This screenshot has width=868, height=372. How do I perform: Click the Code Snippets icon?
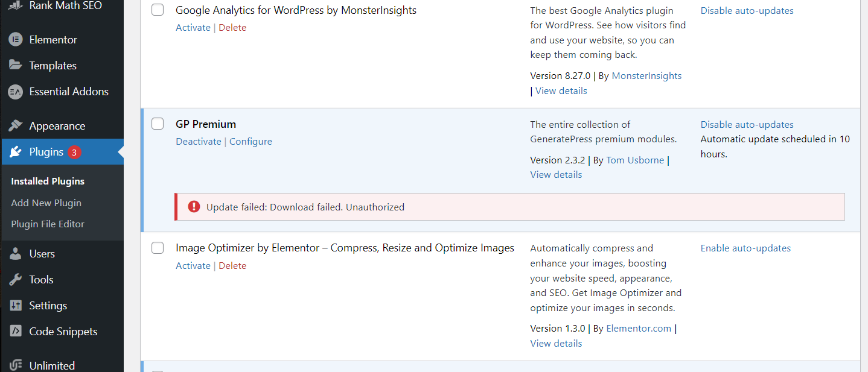point(15,332)
